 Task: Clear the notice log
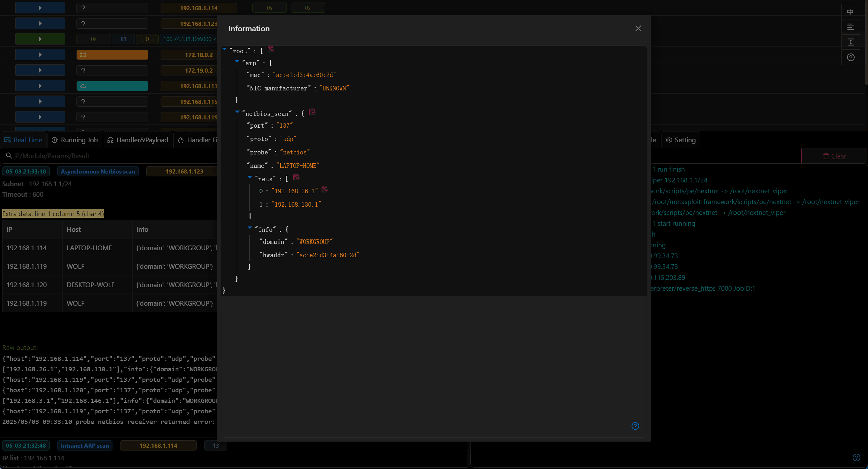[x=834, y=156]
